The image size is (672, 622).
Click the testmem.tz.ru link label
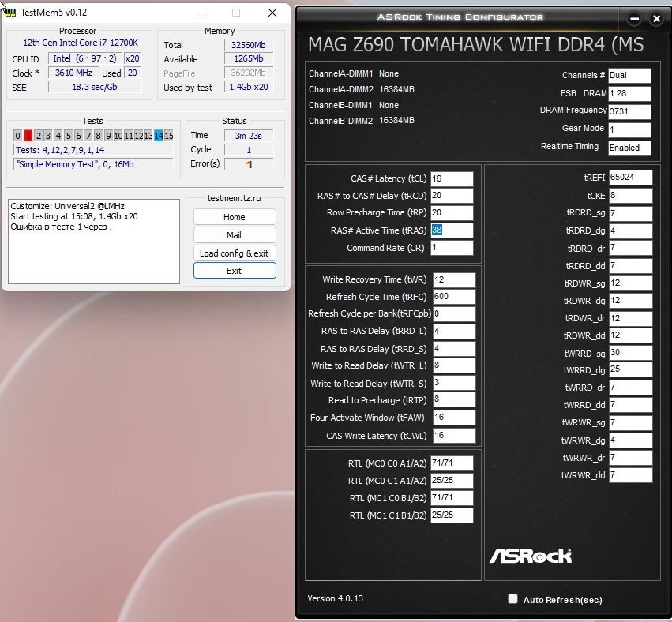coord(234,198)
